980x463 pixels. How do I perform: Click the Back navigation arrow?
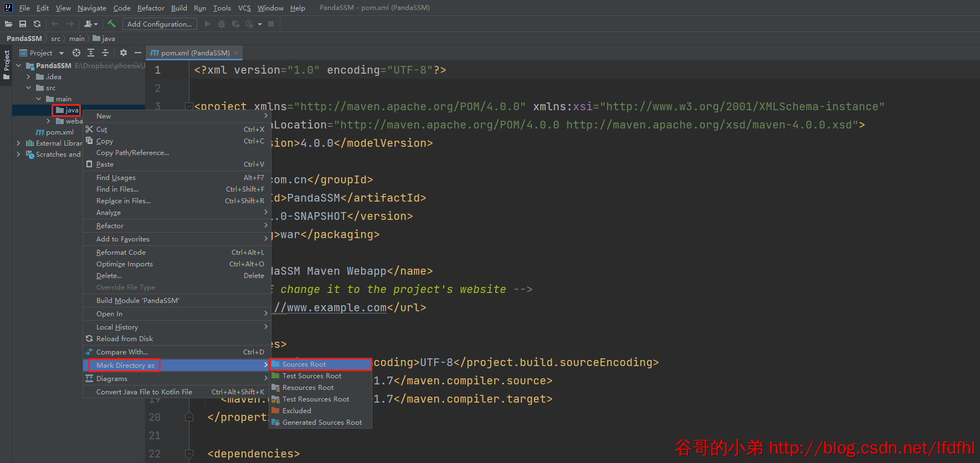point(55,24)
